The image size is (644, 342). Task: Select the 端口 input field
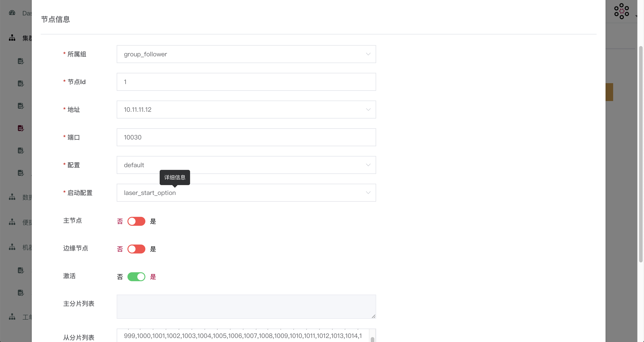247,137
